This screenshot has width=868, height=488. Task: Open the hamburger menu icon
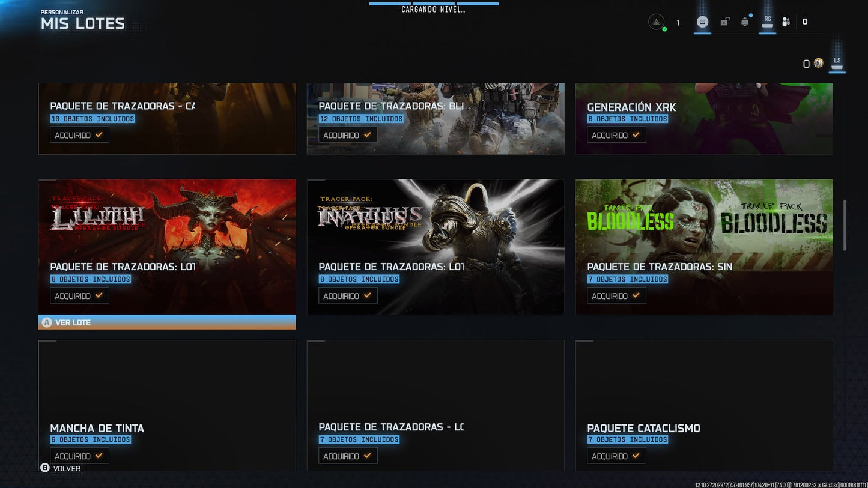pyautogui.click(x=702, y=22)
